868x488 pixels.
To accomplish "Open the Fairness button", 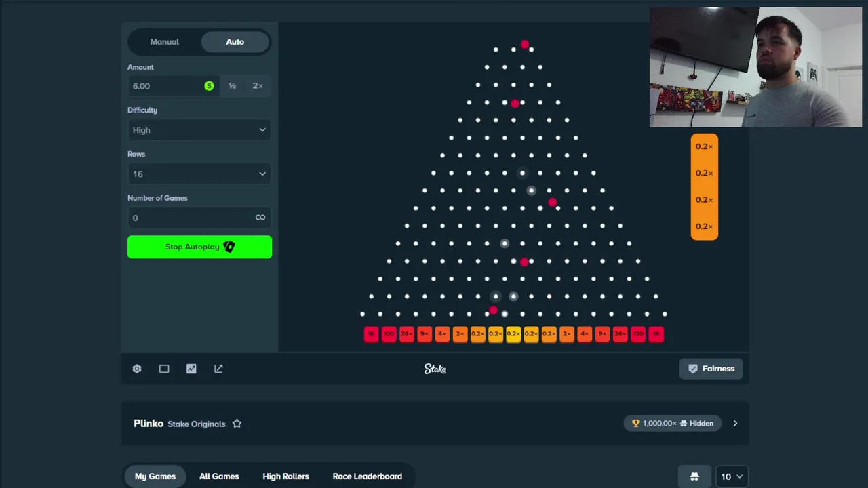I will (711, 369).
